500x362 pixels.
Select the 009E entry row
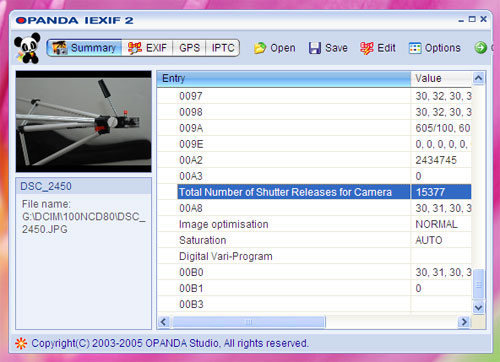point(314,144)
